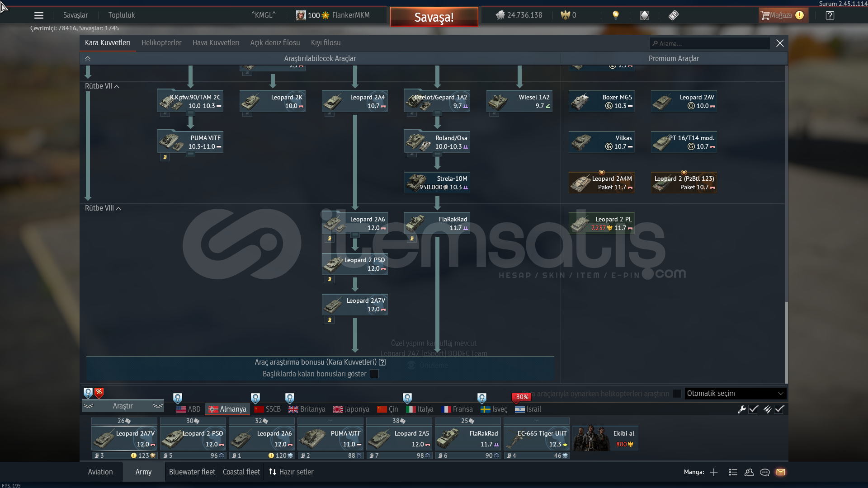Open the wrench repair settings icon
868x488 pixels.
pyautogui.click(x=741, y=409)
